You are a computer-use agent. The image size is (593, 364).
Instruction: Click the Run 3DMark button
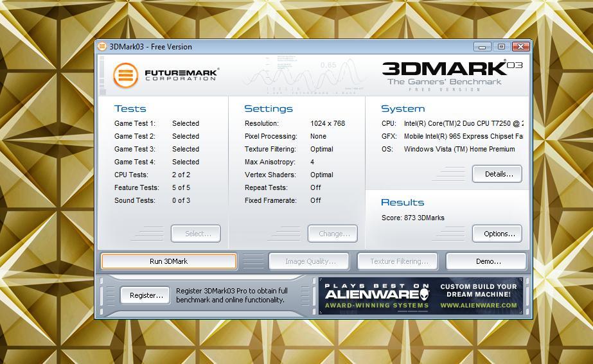169,261
